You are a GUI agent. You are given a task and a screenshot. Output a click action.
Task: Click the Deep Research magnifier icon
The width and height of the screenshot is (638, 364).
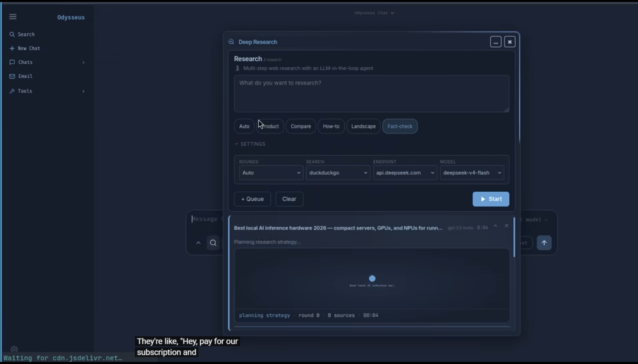231,42
